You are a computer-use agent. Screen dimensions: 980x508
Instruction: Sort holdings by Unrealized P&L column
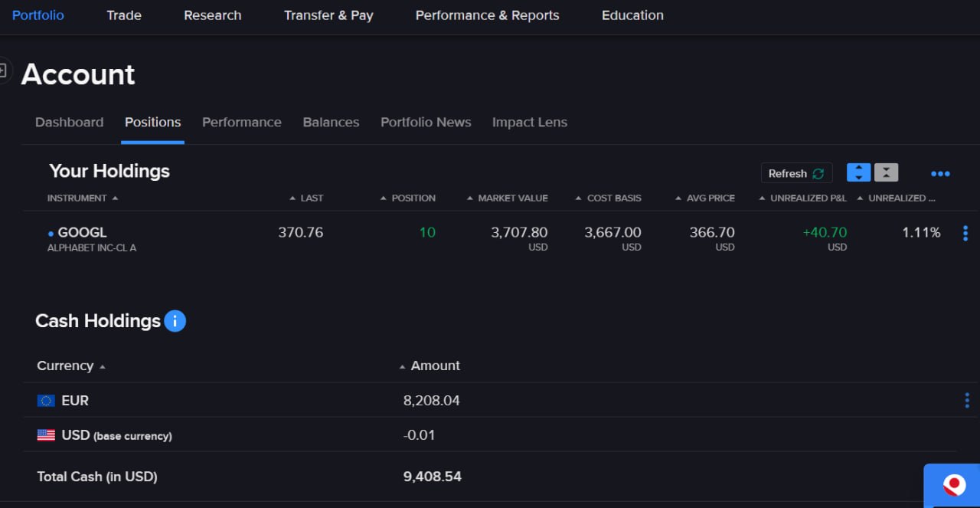(803, 198)
